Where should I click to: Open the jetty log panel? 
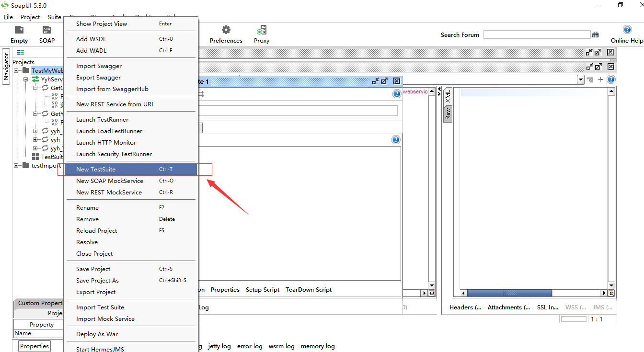tap(219, 346)
